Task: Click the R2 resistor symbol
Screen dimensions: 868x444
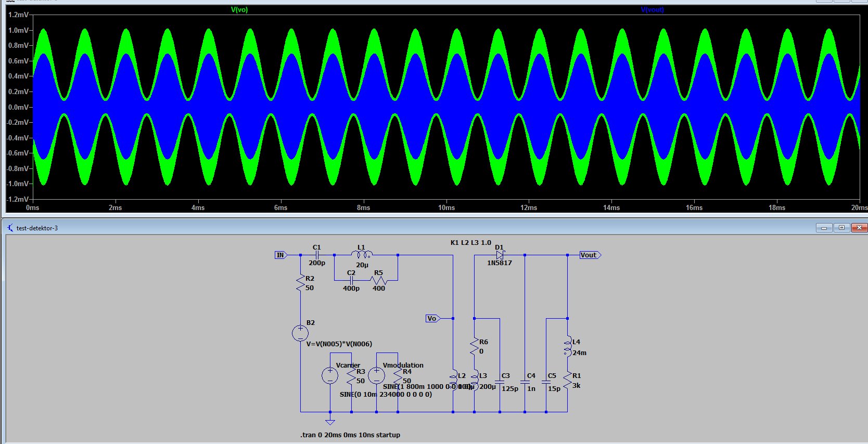Action: click(300, 283)
